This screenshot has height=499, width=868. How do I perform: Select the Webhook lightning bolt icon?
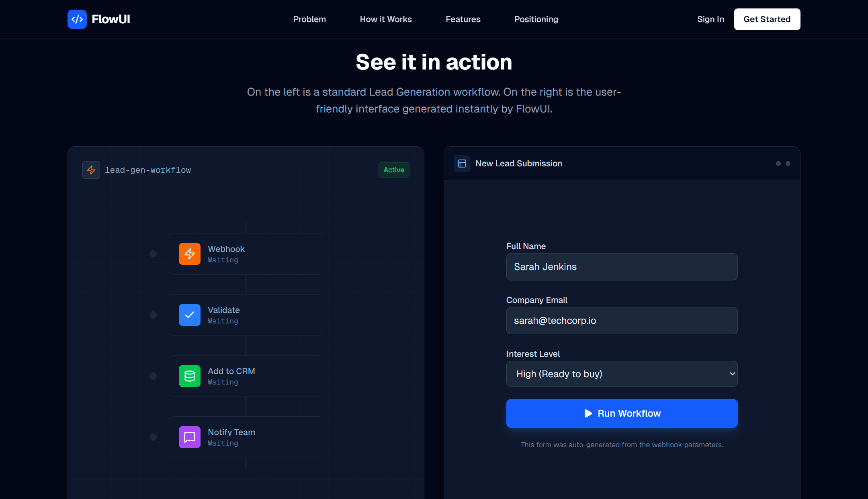[189, 254]
